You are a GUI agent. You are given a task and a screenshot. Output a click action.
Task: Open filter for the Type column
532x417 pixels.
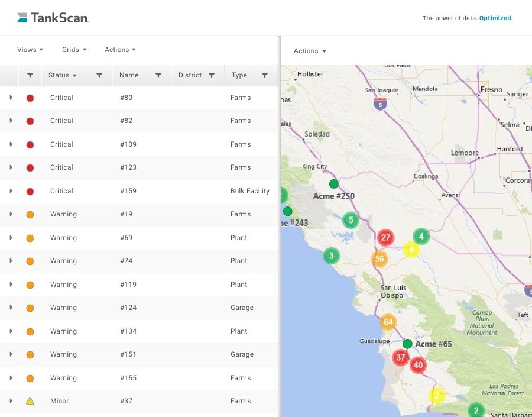(x=265, y=75)
